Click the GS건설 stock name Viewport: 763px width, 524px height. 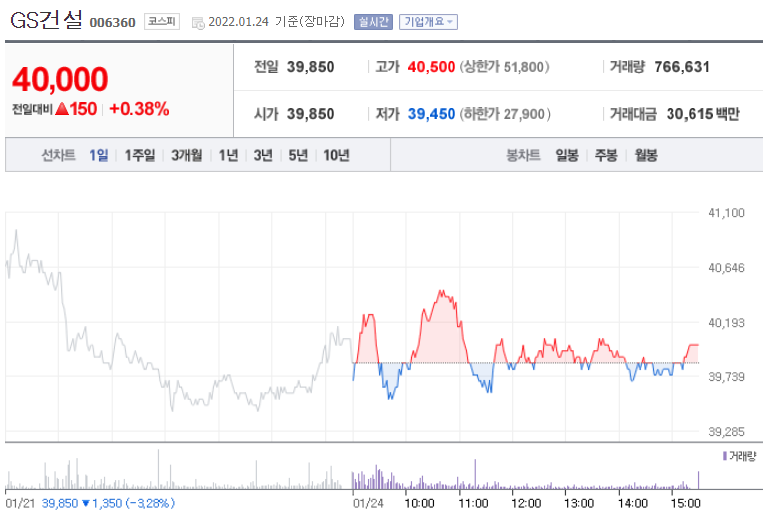pos(46,20)
